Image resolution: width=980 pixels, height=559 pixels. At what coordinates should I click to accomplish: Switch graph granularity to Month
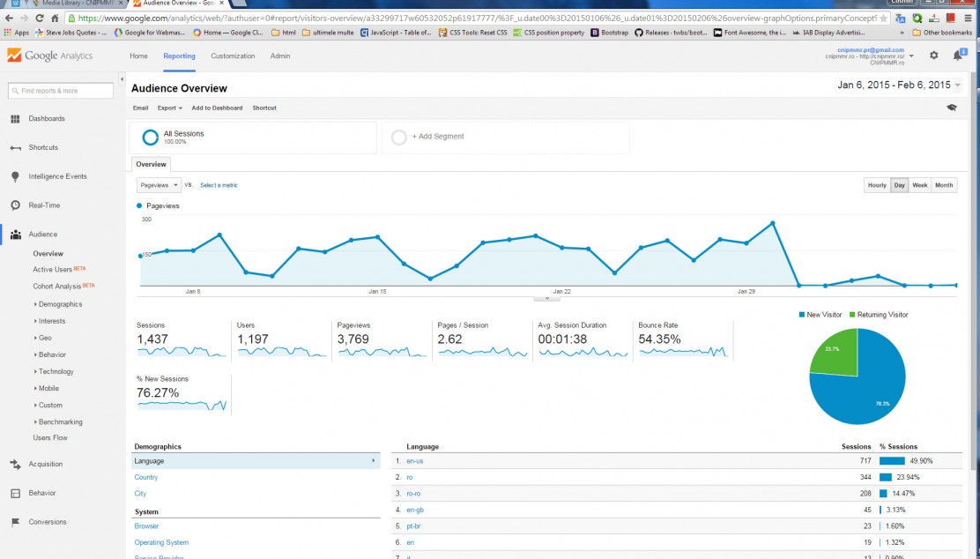[943, 185]
